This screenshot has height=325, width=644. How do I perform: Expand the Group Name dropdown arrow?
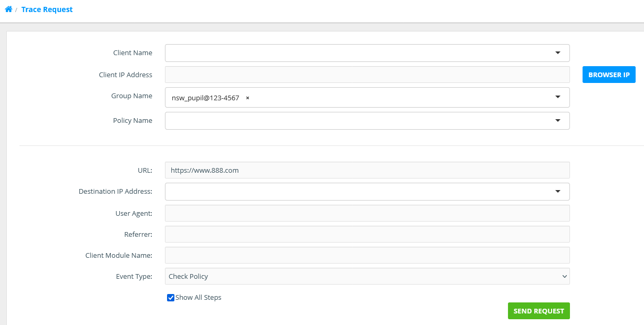[x=557, y=97]
